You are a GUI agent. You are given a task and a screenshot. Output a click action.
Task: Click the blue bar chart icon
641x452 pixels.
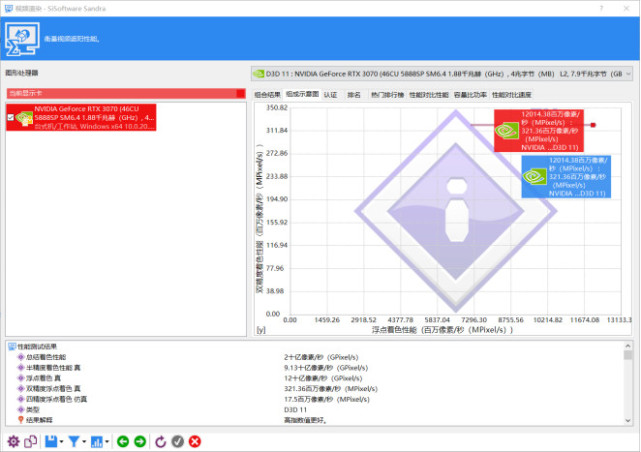pyautogui.click(x=97, y=441)
